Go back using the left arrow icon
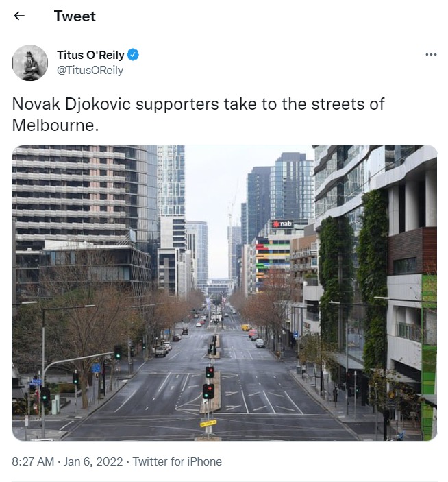Screen dimensions: 448x482 19,16
